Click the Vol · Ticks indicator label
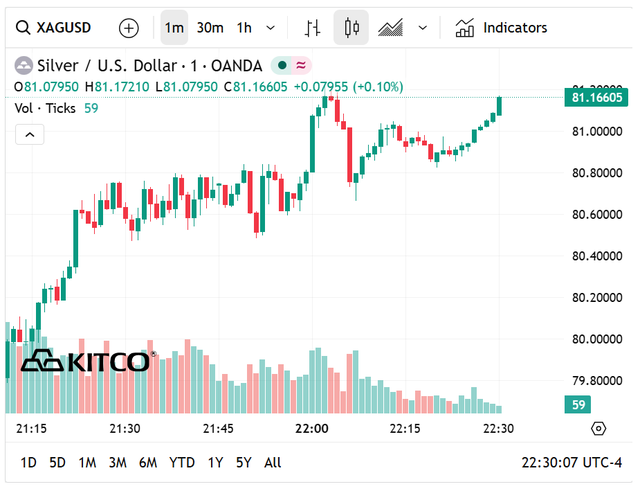This screenshot has height=491, width=640. (x=45, y=109)
